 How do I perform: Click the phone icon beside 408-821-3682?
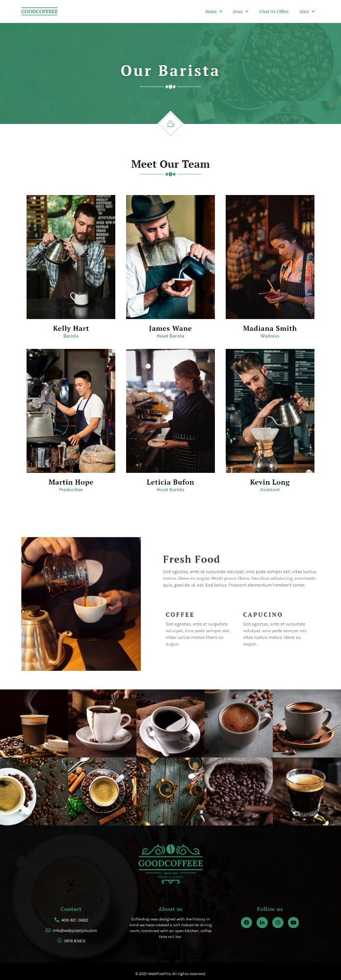57,920
